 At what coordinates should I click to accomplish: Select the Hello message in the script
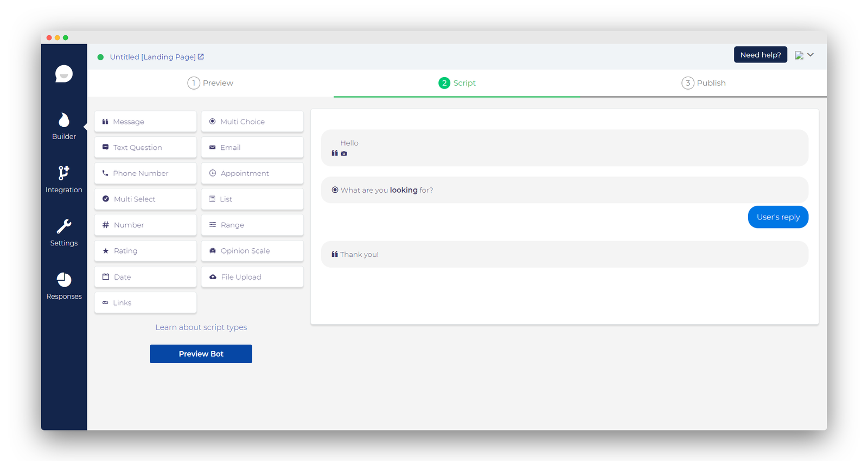[x=565, y=148]
